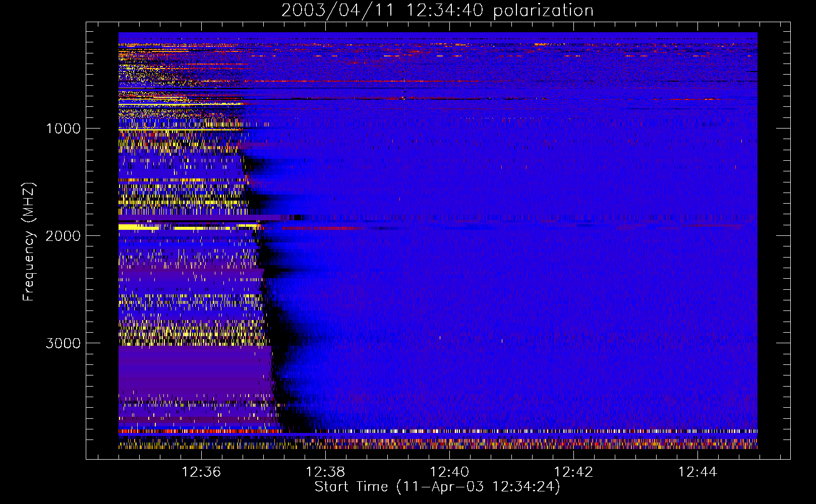Viewport: 816px width, 504px height.
Task: Click the 'Start Time (11-Apr-03 12:34:24)' axis label
Action: coord(437,487)
